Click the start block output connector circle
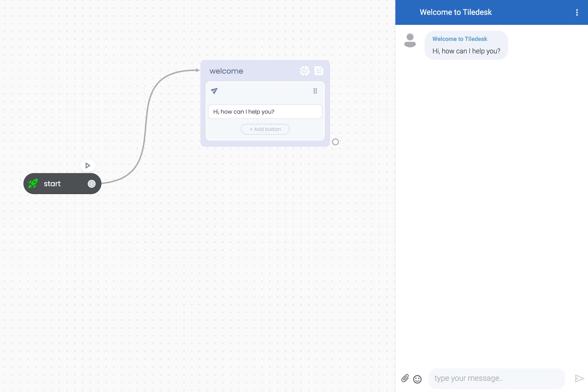 pos(92,184)
